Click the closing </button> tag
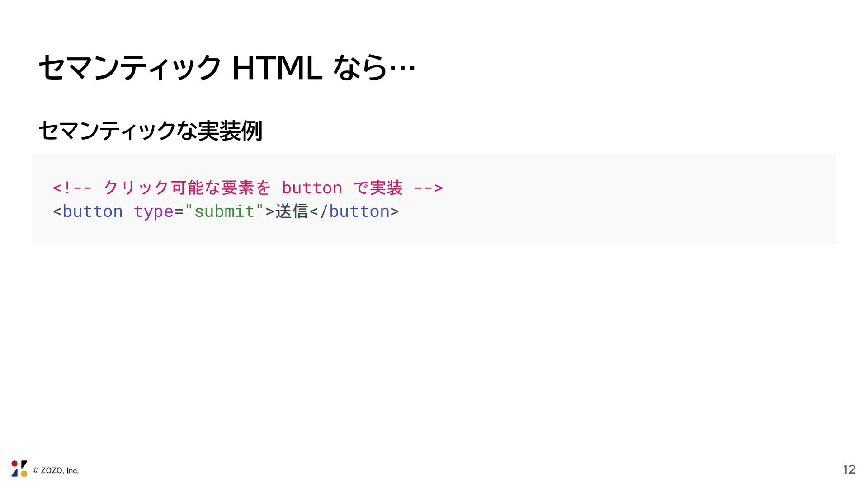This screenshot has height=488, width=868. click(x=354, y=211)
